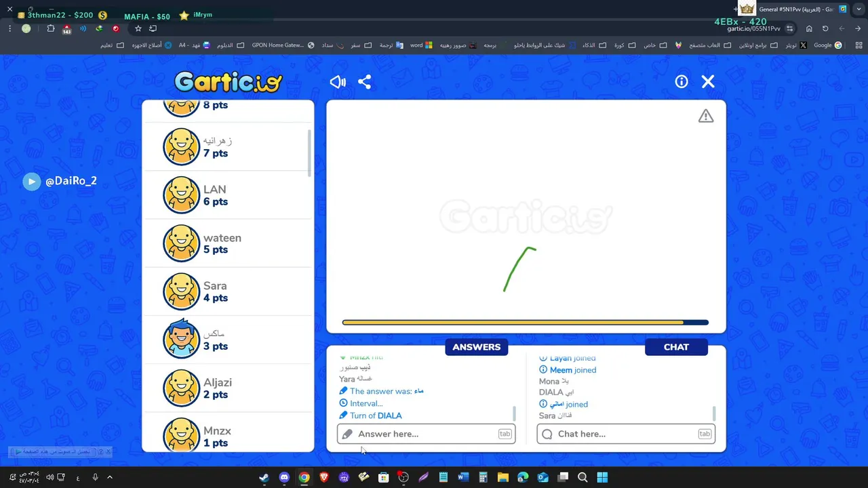Click the Gartic.io logo

228,82
